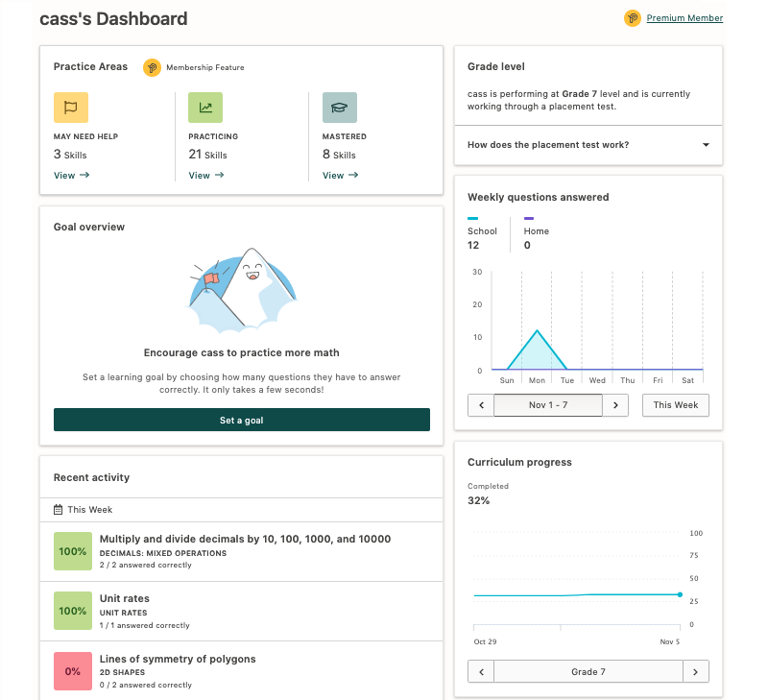
Task: Click the mountain goal illustration
Action: click(243, 291)
